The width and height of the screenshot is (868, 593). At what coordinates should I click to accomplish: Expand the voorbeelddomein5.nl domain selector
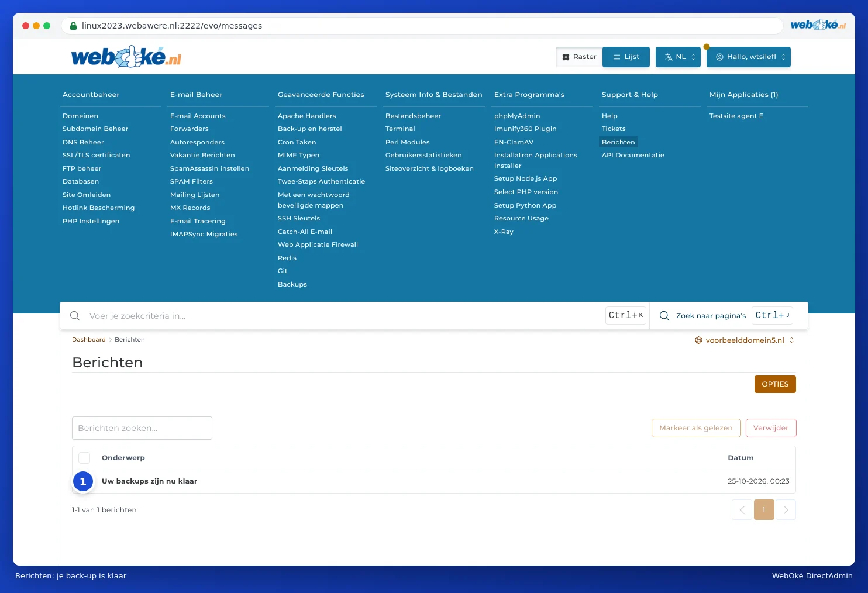point(744,340)
